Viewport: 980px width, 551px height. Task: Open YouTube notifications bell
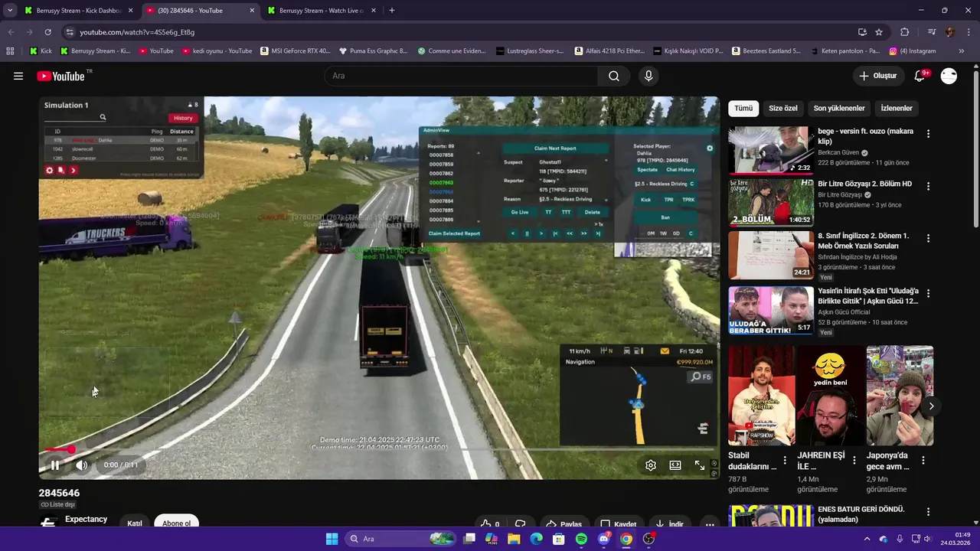(920, 76)
